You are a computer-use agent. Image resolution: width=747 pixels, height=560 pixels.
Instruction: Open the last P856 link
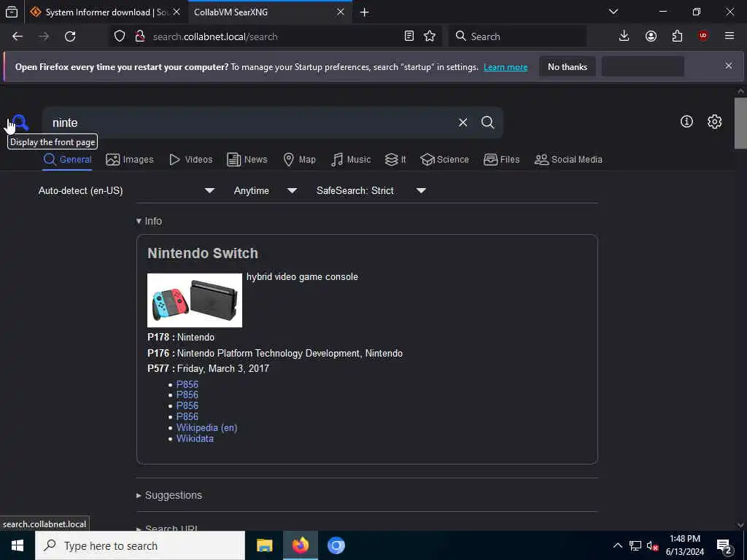pyautogui.click(x=187, y=416)
